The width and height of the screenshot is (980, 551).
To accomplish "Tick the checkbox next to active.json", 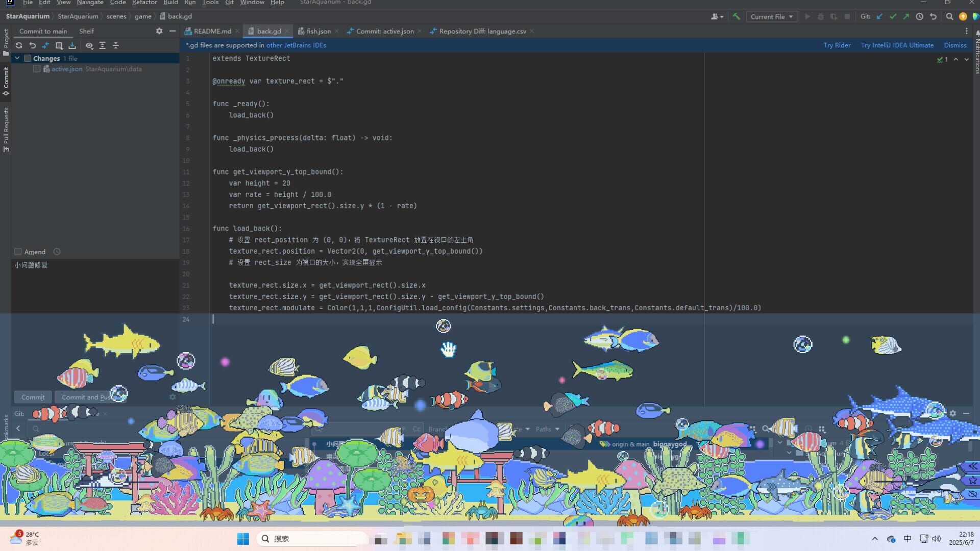I will point(37,68).
